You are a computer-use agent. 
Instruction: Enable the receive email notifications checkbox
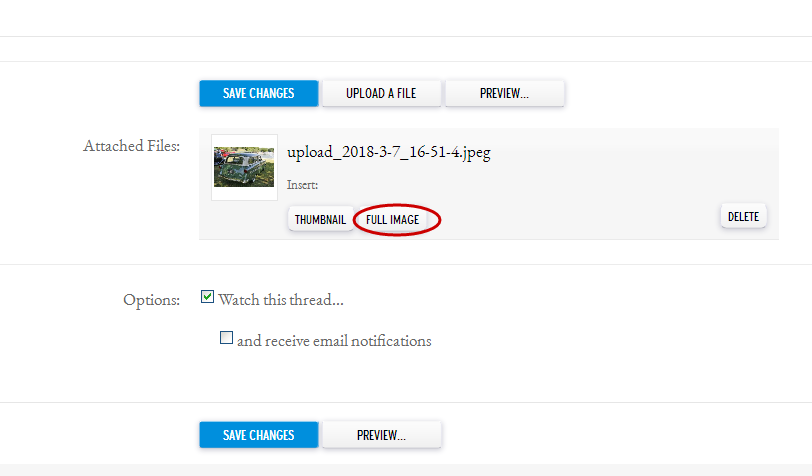tap(226, 338)
